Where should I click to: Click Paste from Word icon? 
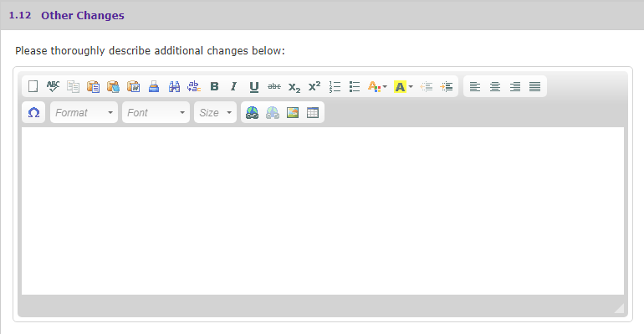(134, 87)
